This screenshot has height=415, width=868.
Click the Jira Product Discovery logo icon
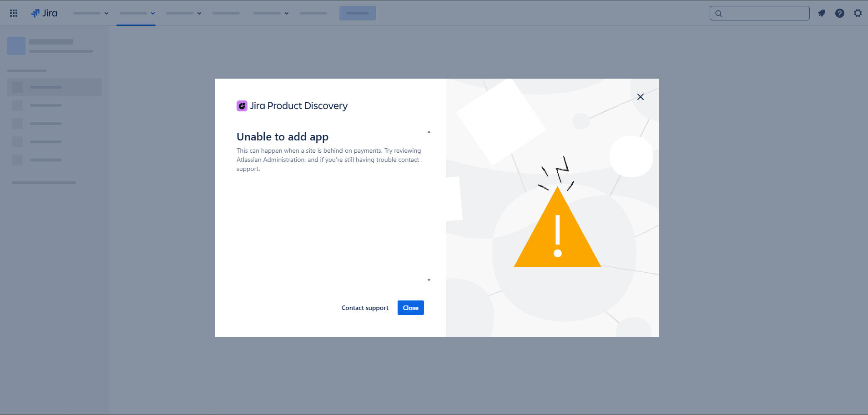242,106
